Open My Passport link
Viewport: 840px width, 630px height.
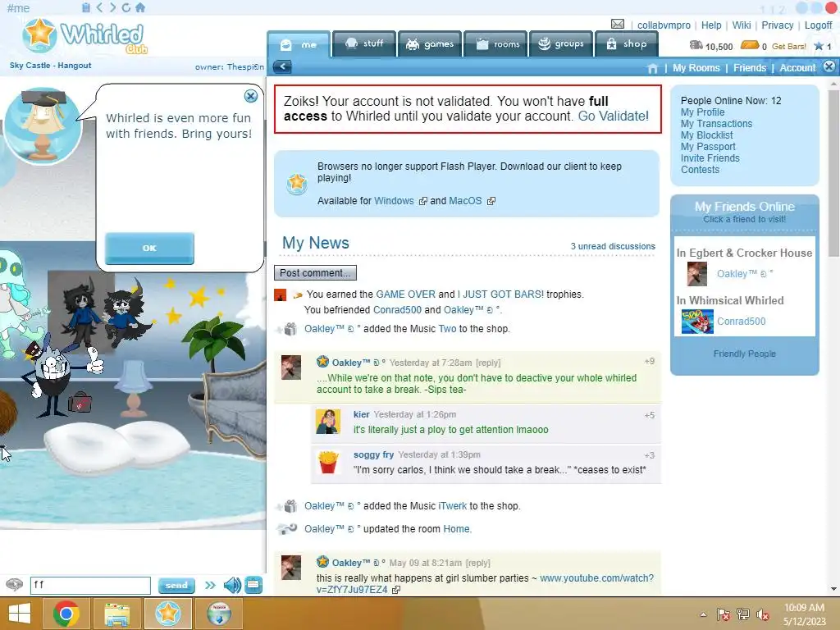[x=708, y=147]
